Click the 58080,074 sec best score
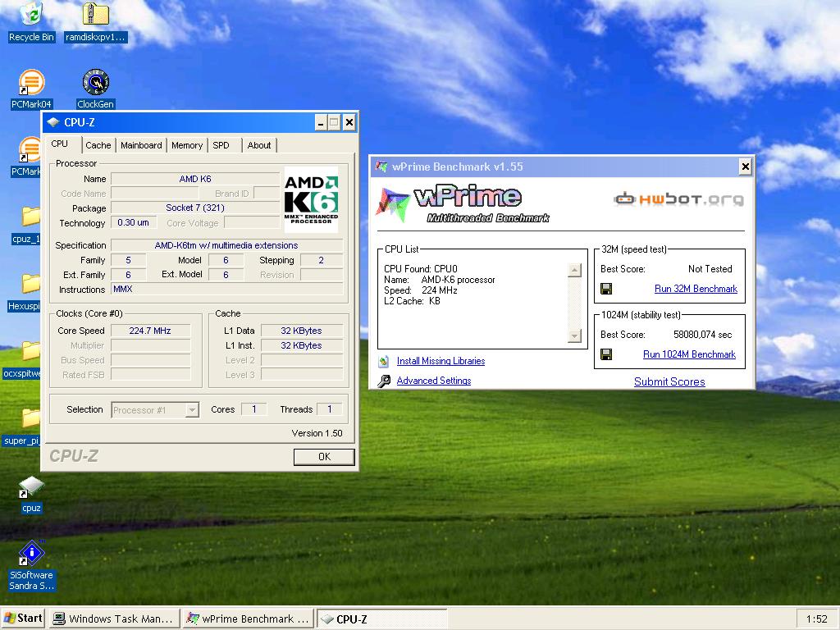The width and height of the screenshot is (840, 630). pos(702,335)
